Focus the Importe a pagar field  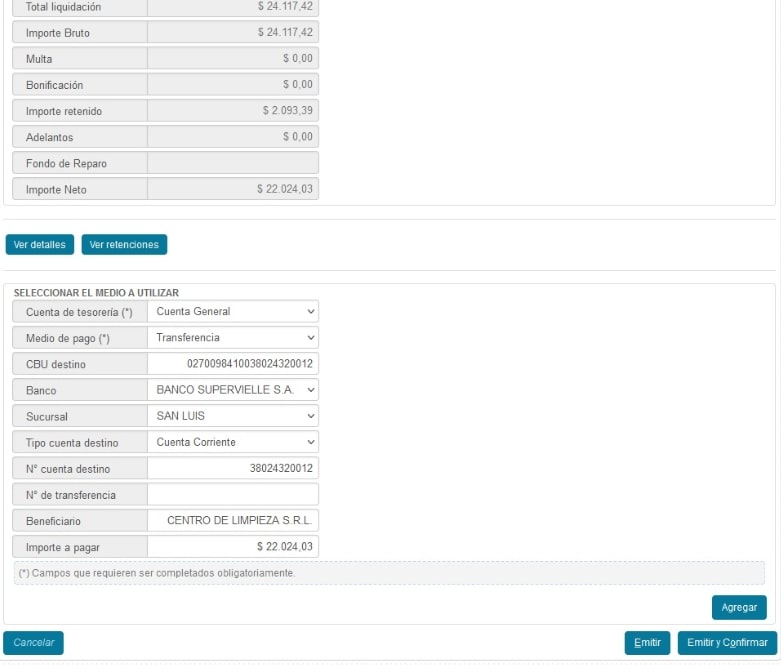[x=232, y=547]
